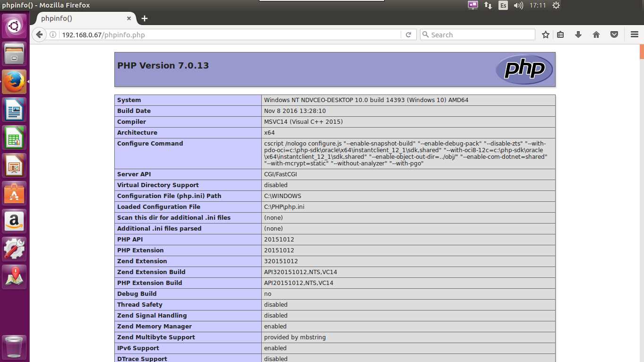644x362 pixels.
Task: Go to the Firefox home page
Action: [596, 34]
